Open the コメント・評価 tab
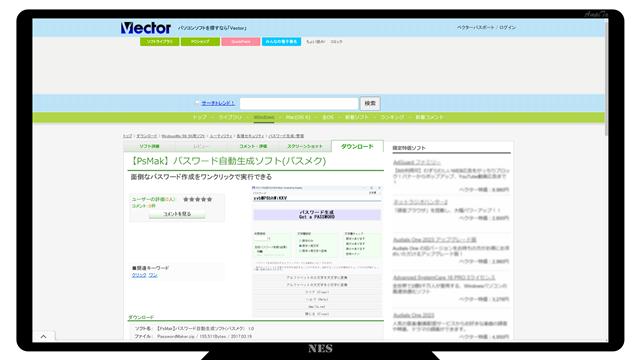This screenshot has width=640, height=360. [x=253, y=146]
